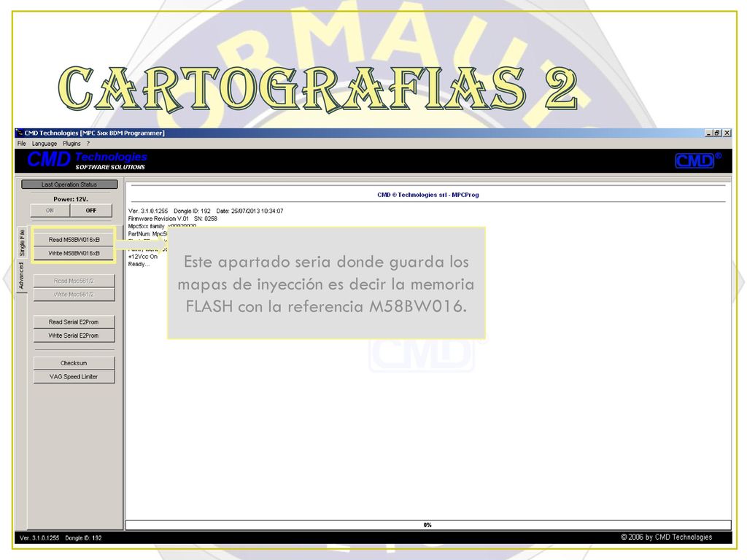
Task: Click the 'Power: 12V.' label
Action: click(x=71, y=199)
